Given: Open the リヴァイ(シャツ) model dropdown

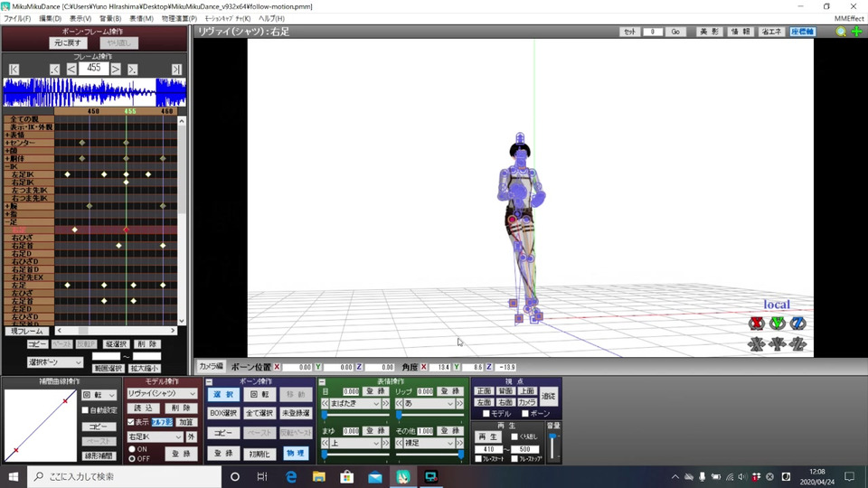Looking at the screenshot, I should click(162, 394).
